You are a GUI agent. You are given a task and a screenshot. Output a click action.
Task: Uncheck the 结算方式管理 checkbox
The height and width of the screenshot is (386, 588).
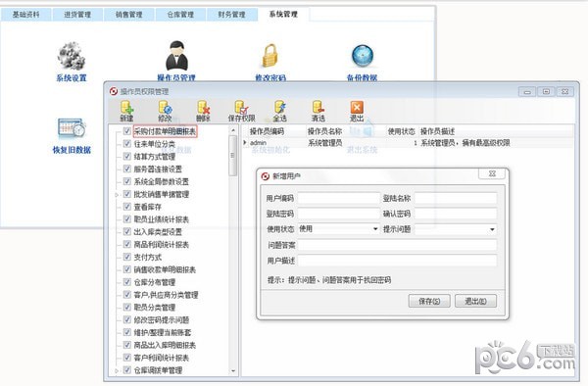[127, 157]
